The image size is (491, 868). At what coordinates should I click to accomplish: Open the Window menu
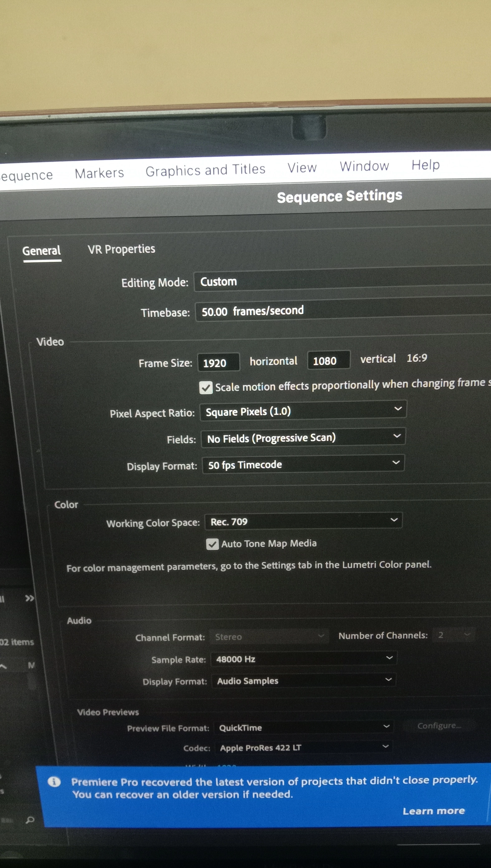tap(364, 166)
